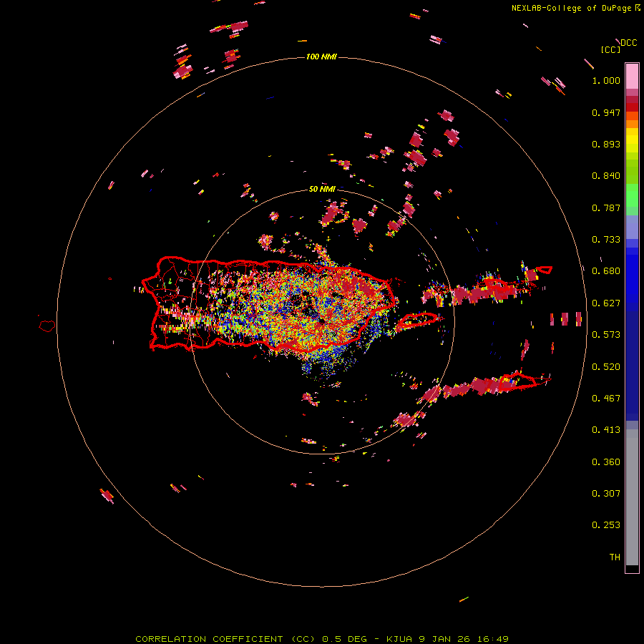Viewport: 644px width, 644px height.
Task: Pick the orange color bar segment
Action: (632, 124)
